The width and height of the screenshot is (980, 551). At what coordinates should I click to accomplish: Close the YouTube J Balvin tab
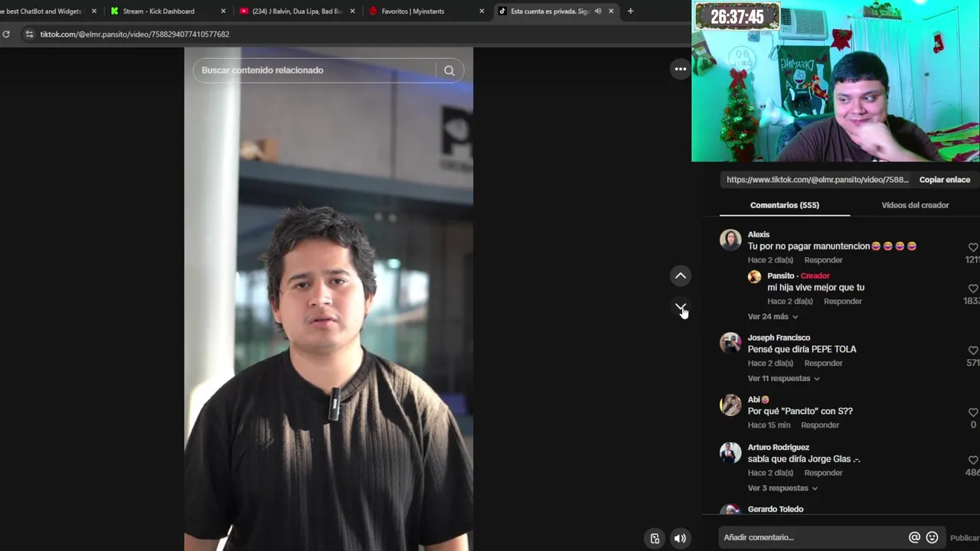pos(353,11)
